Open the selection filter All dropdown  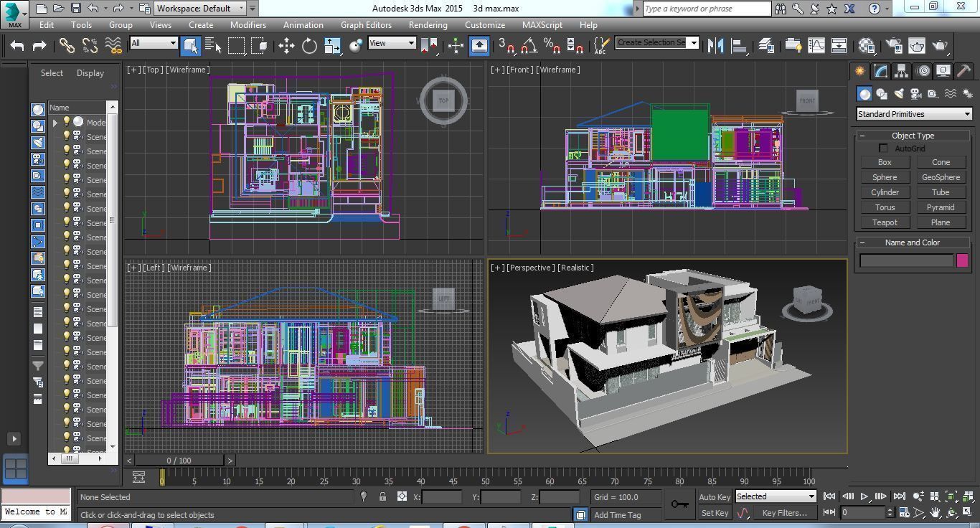tap(154, 43)
